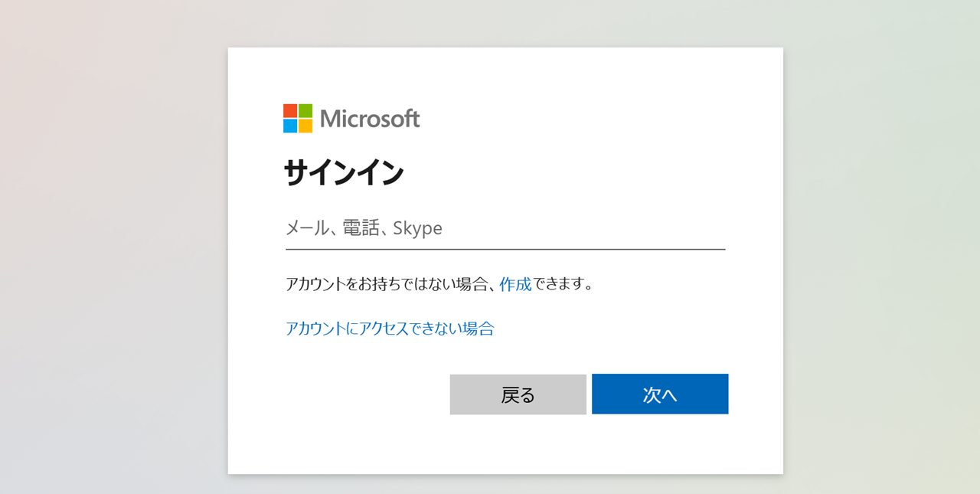Click the underline below the email field
Screen dimensions: 980x494
tap(505, 247)
